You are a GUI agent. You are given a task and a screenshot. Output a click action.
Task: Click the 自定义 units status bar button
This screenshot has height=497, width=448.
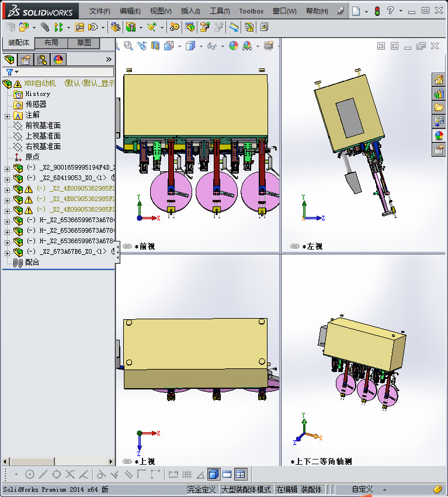pyautogui.click(x=362, y=489)
